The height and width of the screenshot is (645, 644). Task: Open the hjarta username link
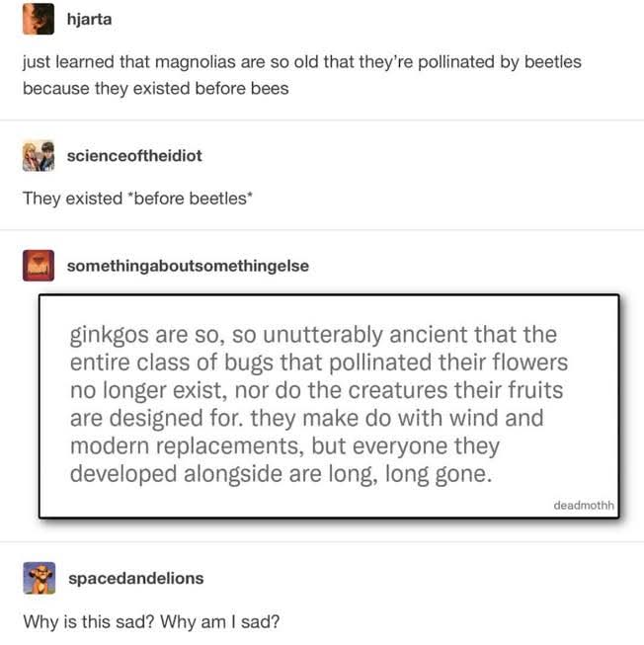click(x=87, y=16)
